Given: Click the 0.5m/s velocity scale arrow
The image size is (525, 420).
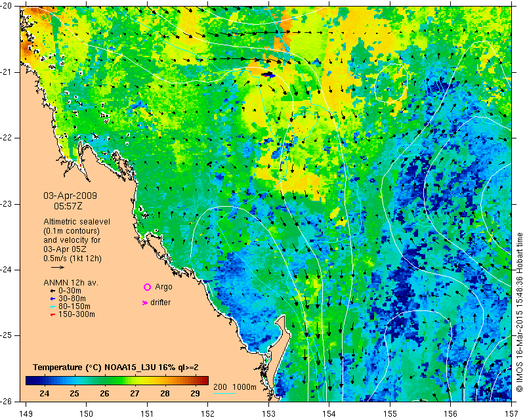Looking at the screenshot, I should tap(58, 267).
